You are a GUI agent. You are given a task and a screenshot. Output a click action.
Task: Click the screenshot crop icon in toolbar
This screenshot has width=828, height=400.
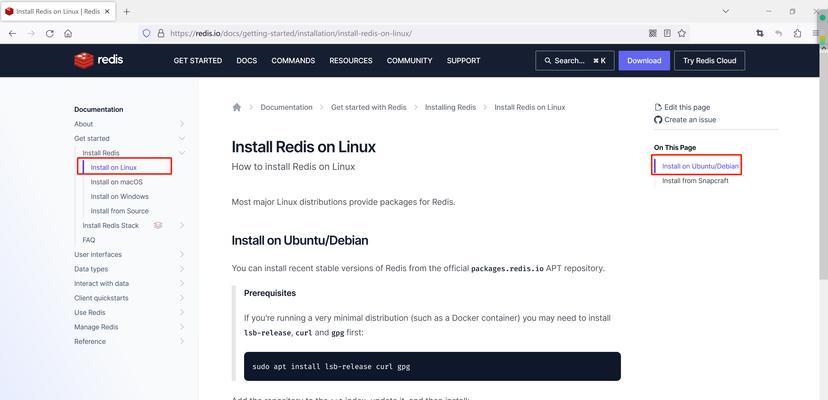[x=760, y=33]
